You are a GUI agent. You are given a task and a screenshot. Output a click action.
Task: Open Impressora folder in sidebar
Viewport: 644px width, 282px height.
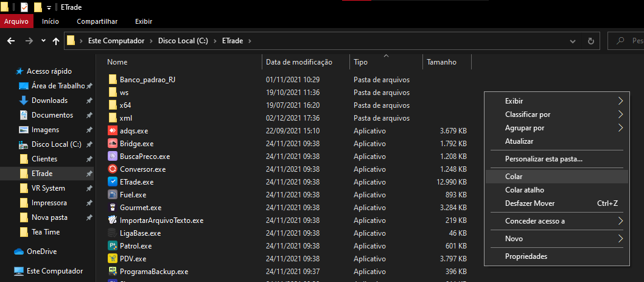point(49,203)
